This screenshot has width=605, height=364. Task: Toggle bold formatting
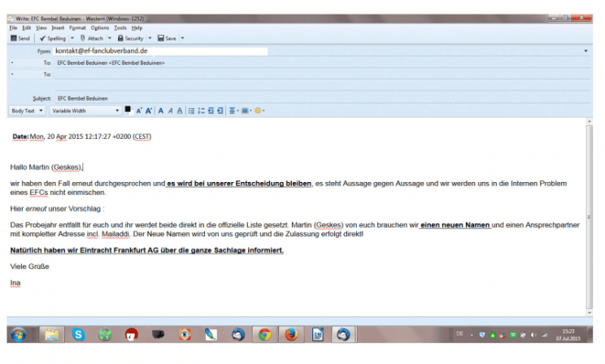(160, 110)
